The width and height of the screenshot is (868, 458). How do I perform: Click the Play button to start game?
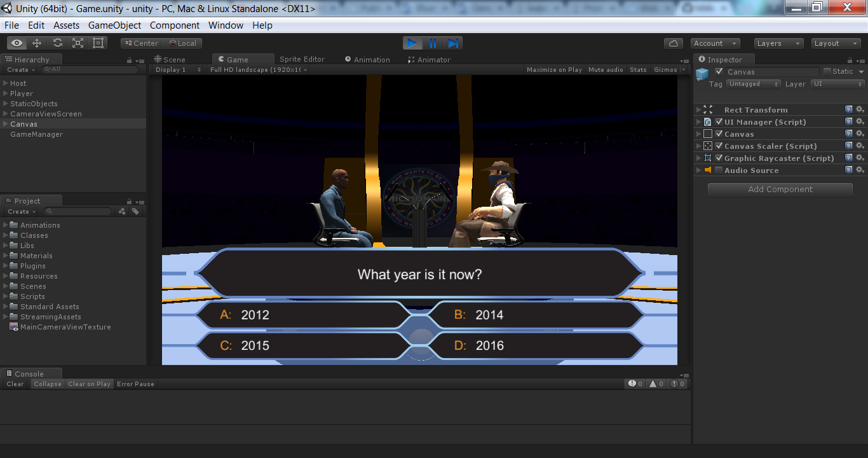coord(412,43)
